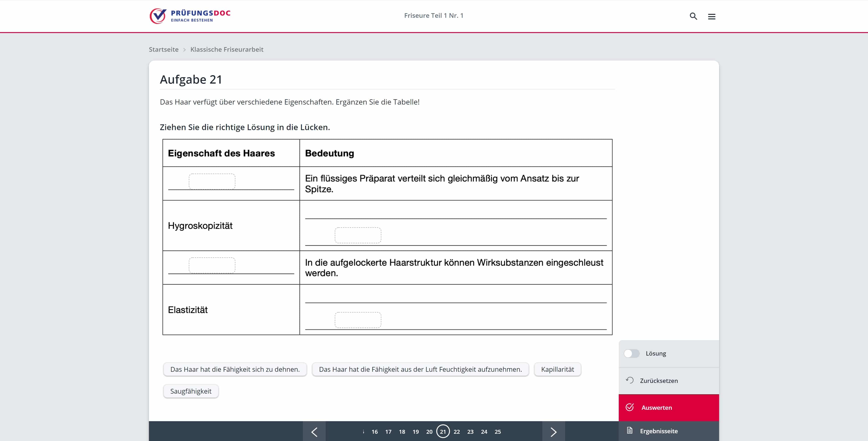868x441 pixels.
Task: Toggle the Lösung switch
Action: click(x=632, y=354)
